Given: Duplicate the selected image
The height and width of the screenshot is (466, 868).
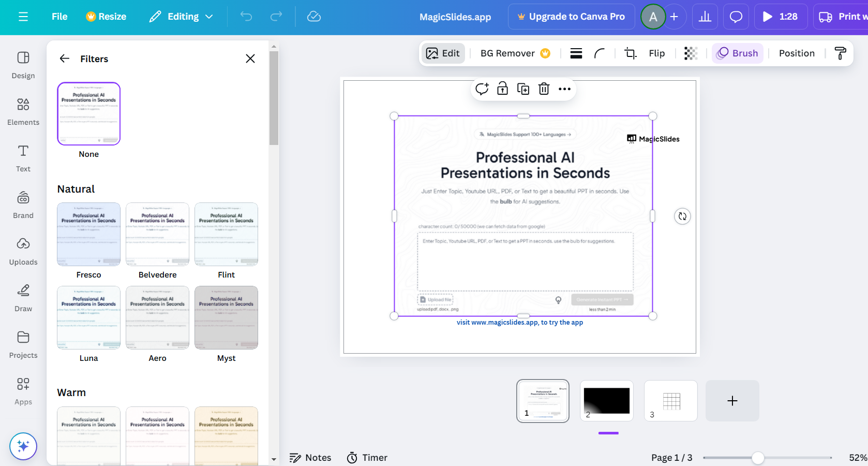Looking at the screenshot, I should click(523, 89).
